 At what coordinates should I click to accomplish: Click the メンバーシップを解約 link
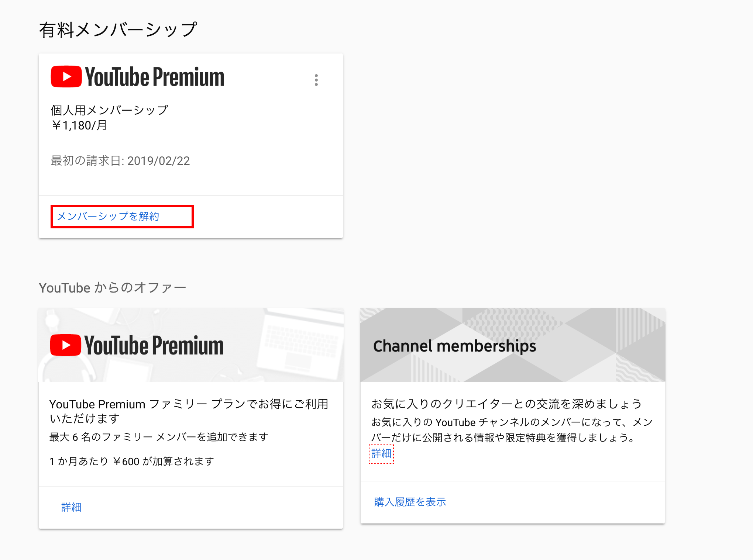click(x=108, y=216)
